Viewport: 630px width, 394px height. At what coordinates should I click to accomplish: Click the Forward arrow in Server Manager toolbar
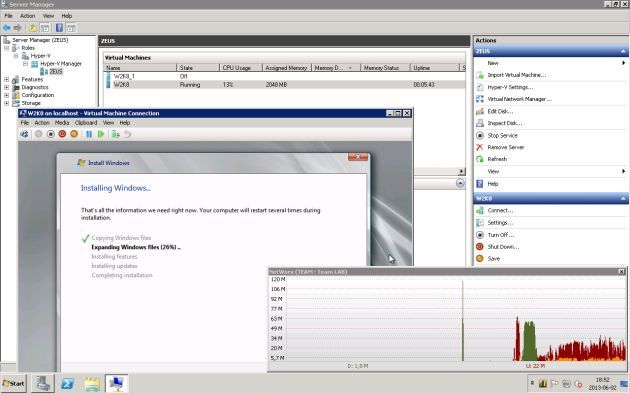(18, 28)
